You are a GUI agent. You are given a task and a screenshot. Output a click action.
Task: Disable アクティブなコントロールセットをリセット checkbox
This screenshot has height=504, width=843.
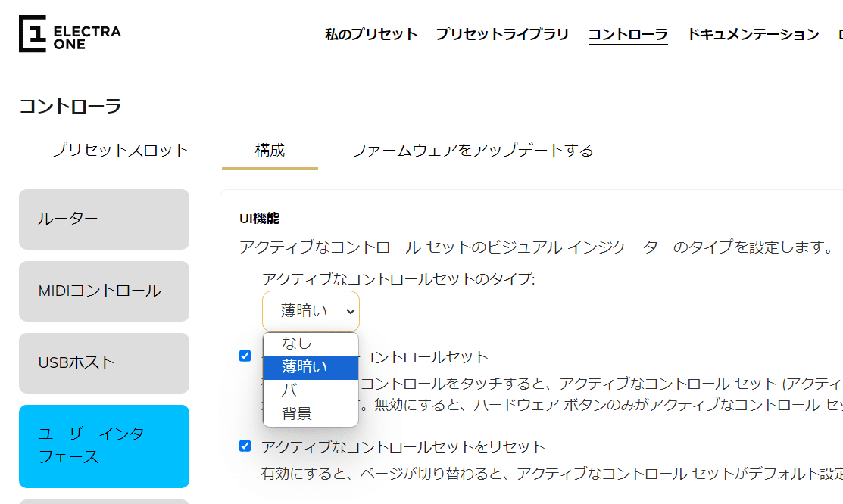(246, 446)
